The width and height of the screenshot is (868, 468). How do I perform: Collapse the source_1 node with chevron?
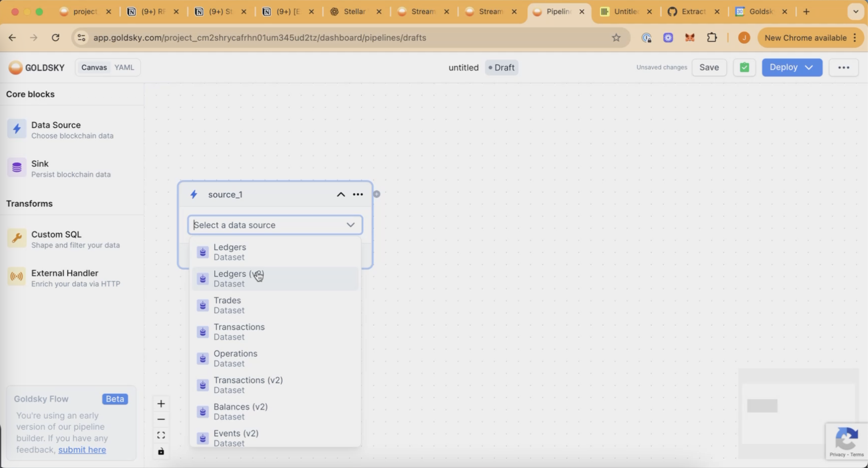pyautogui.click(x=341, y=194)
